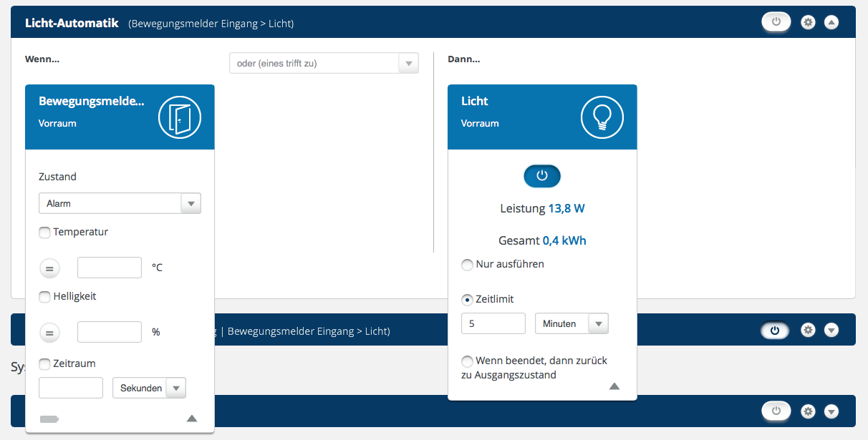This screenshot has width=868, height=440.
Task: Open the Minuten time unit dropdown
Action: tap(572, 323)
